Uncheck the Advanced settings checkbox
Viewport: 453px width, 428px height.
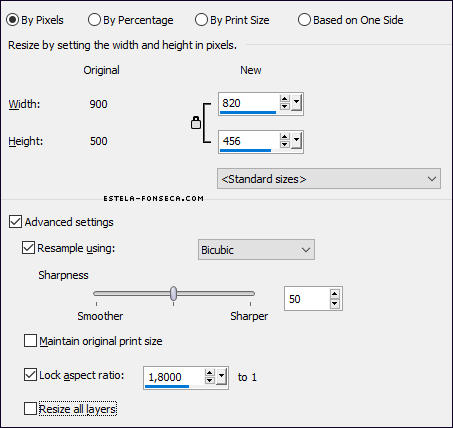16,222
